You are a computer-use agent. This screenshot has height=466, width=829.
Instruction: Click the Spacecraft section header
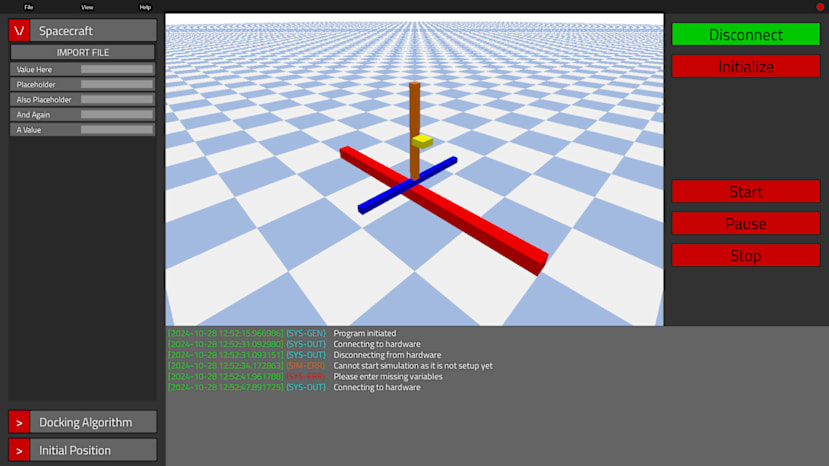coord(93,31)
